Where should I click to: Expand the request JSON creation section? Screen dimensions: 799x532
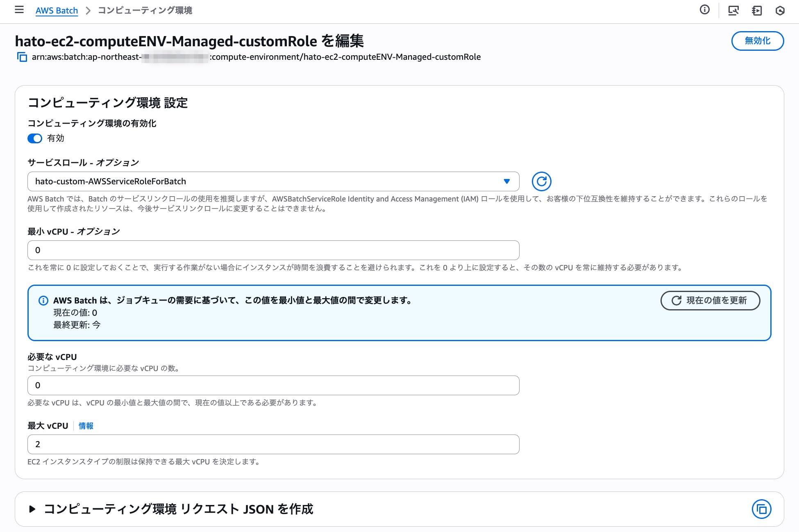(x=32, y=509)
